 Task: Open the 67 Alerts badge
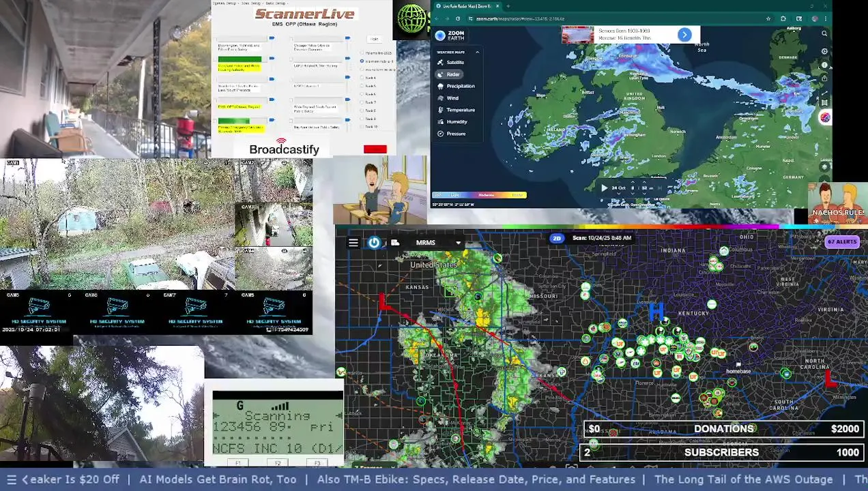(x=842, y=241)
